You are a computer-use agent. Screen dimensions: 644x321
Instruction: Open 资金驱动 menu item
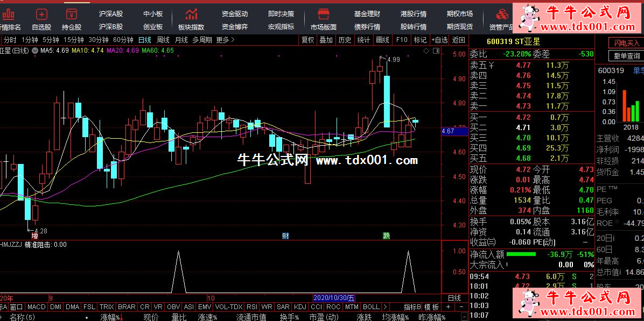coord(235,13)
